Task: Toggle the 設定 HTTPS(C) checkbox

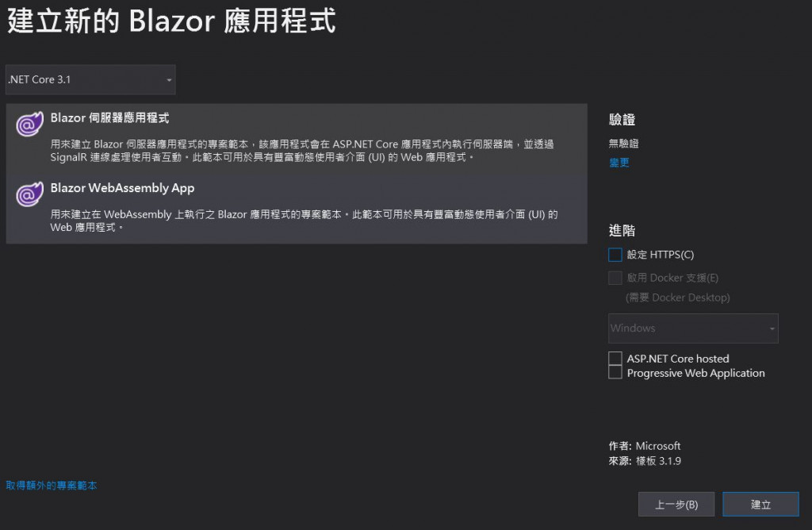Action: point(615,255)
